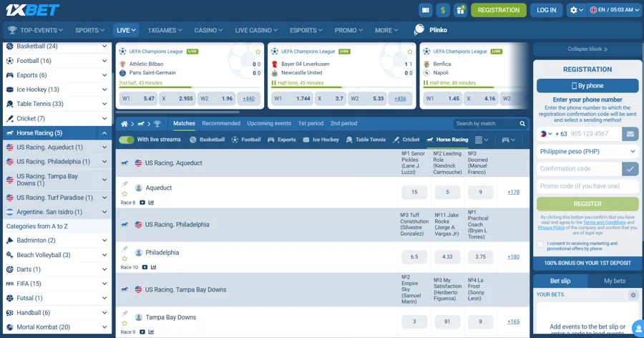
Task: Switch to the Upcoming events tab
Action: click(269, 124)
